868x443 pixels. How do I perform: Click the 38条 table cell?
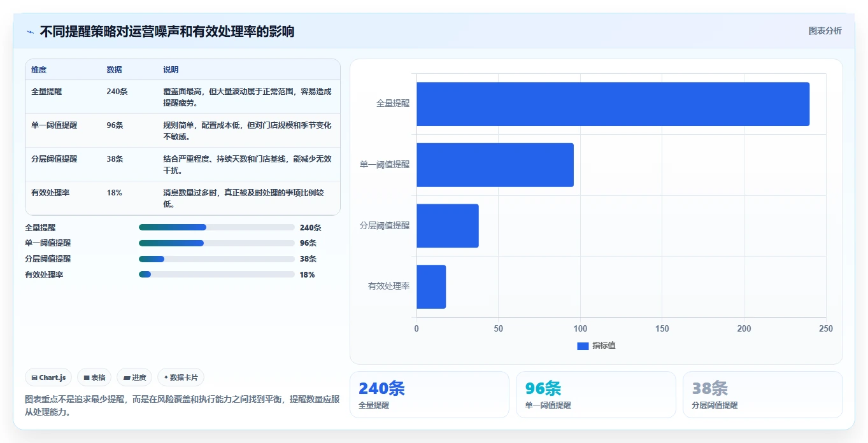pos(115,159)
